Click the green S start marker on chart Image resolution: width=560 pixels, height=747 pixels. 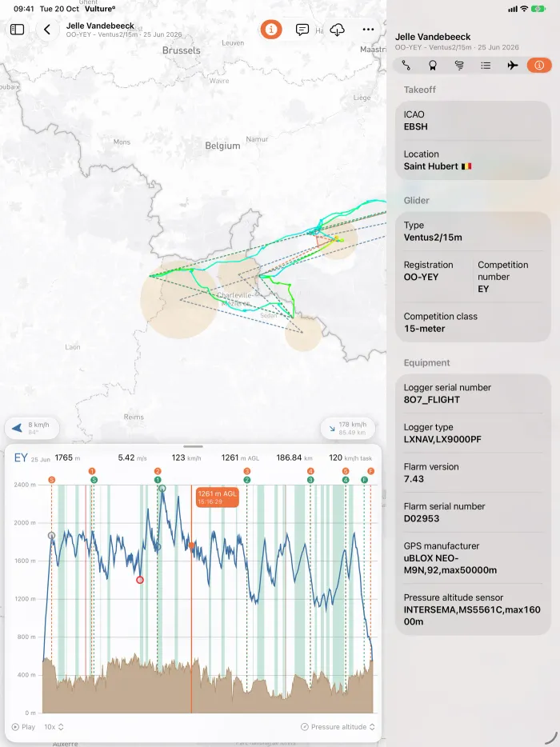click(x=94, y=480)
